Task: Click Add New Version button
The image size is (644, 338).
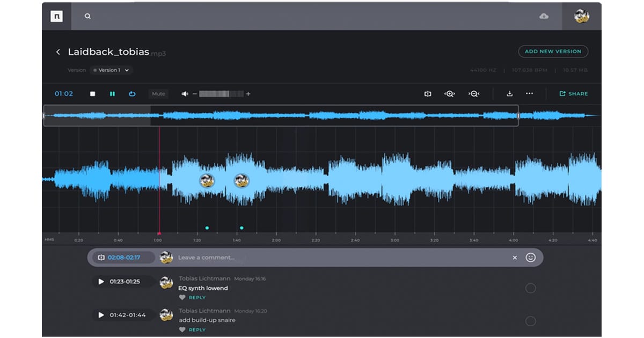Action: coord(553,52)
